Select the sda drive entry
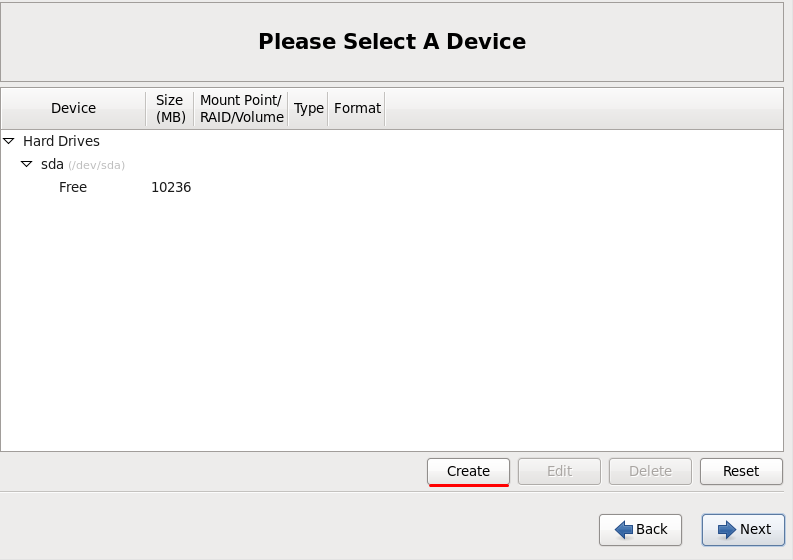This screenshot has width=793, height=560. [52, 164]
